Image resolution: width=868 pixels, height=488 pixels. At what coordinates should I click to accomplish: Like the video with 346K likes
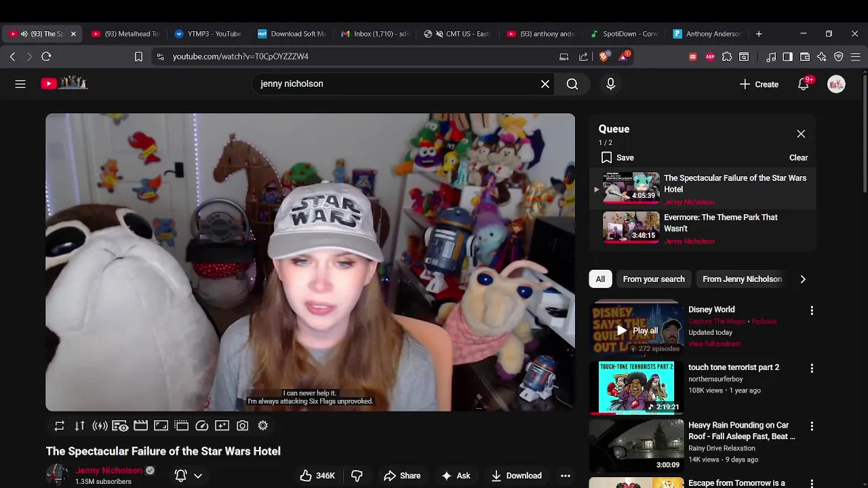pos(317,476)
